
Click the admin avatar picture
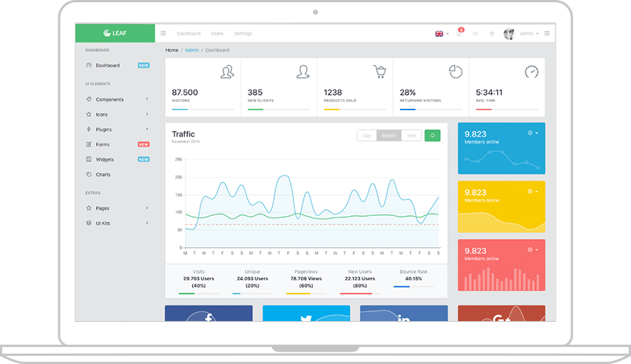(x=509, y=34)
